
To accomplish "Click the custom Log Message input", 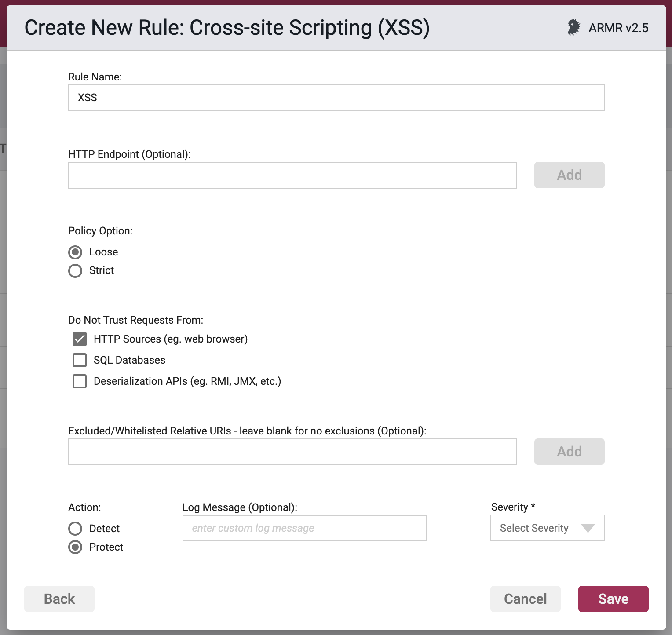I will [x=304, y=528].
